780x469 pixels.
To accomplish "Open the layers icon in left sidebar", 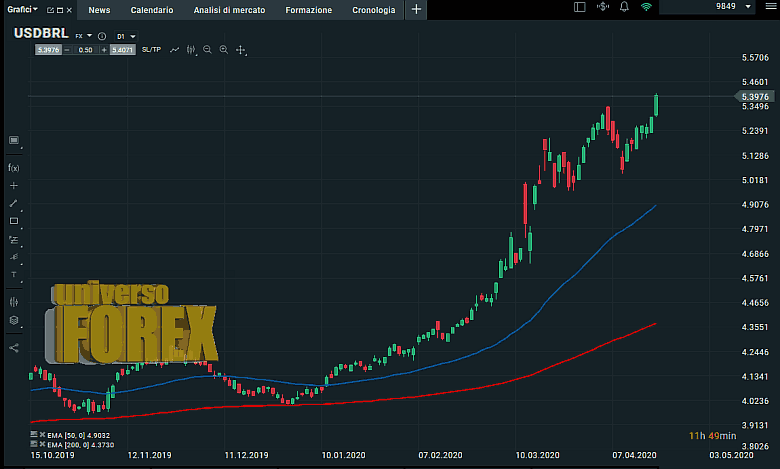I will point(14,320).
